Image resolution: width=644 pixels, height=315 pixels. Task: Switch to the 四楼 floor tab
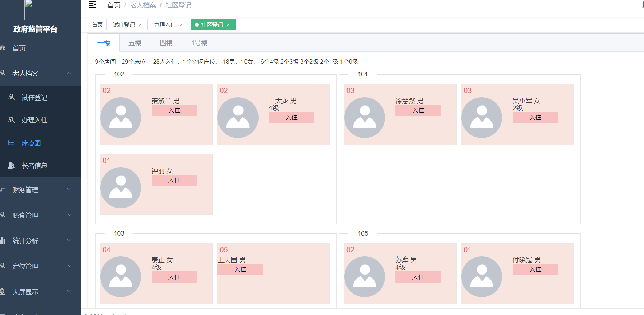(166, 43)
